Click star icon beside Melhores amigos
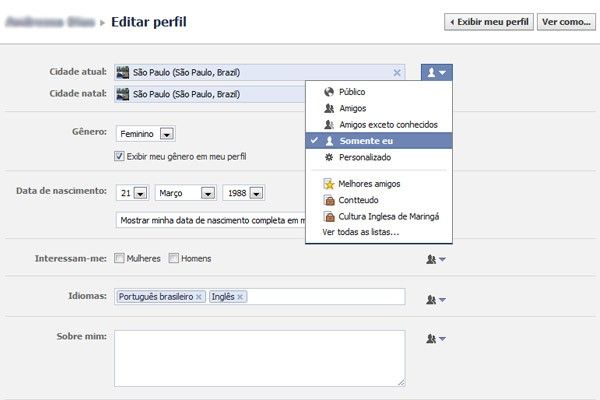 [x=329, y=184]
